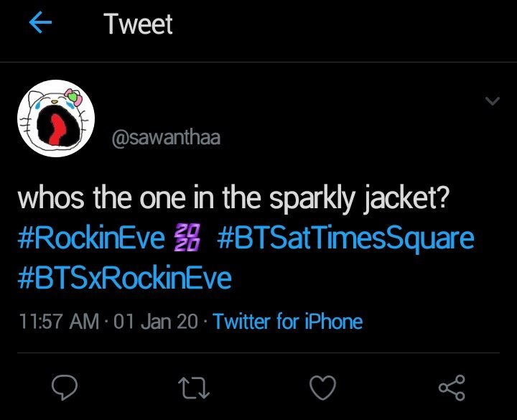
Task: Go back using the blue arrow
Action: (x=41, y=24)
